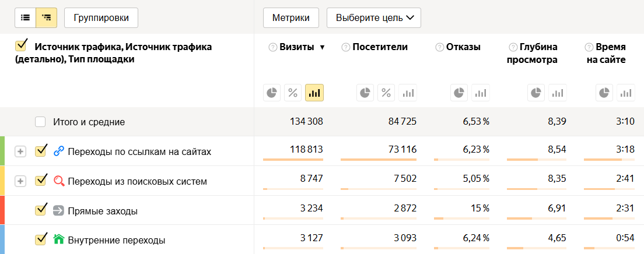Uncheck Внутренние переходы checkbox
Viewport: 644px width, 254px height.
[x=40, y=239]
